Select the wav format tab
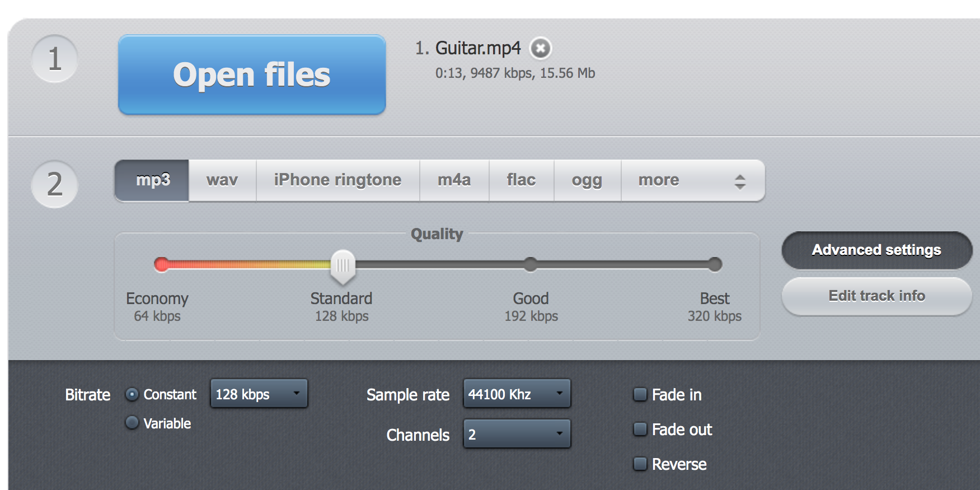The width and height of the screenshot is (980, 490). pyautogui.click(x=222, y=180)
